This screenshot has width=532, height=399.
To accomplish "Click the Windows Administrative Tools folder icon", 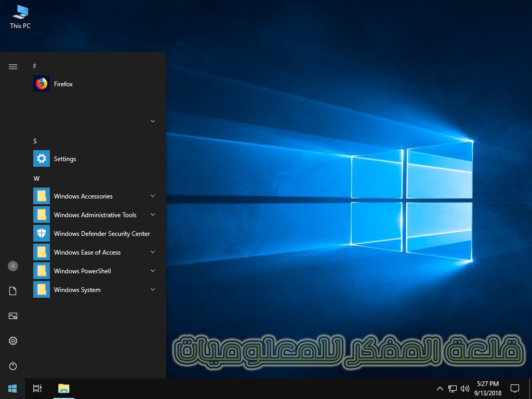I will [42, 215].
